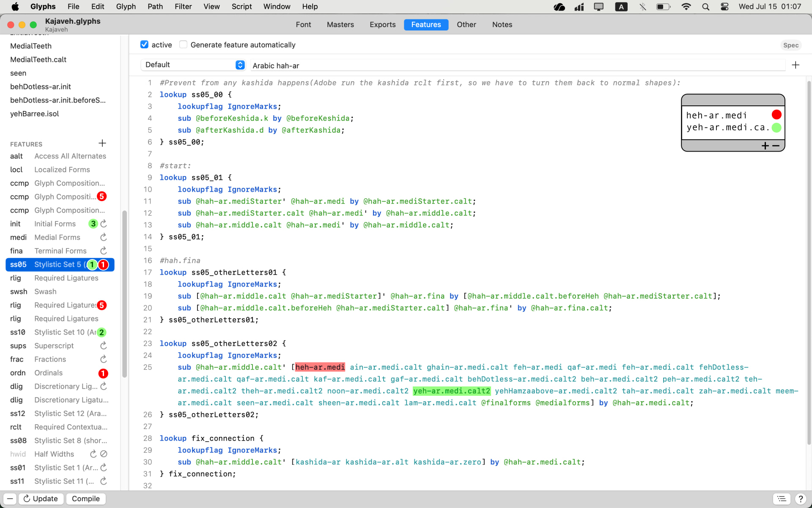Click highlighted heh-ar.medi in code
This screenshot has height=508, width=812.
[320, 367]
